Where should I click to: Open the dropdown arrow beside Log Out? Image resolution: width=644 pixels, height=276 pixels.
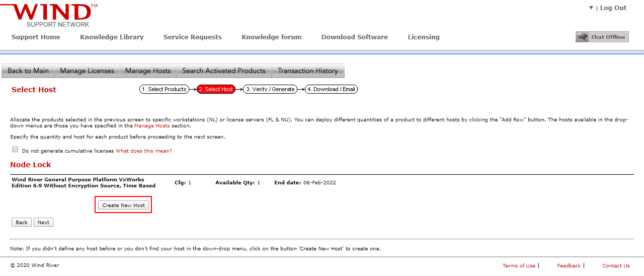tap(591, 8)
